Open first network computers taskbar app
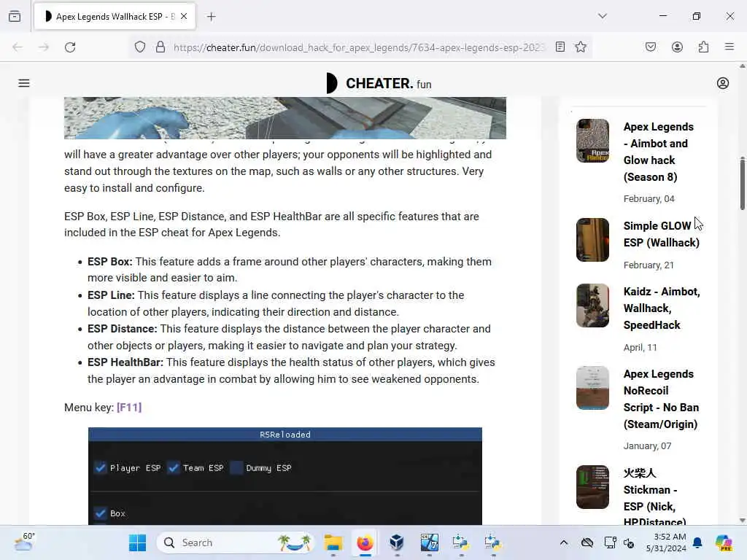The width and height of the screenshot is (747, 560). (461, 542)
